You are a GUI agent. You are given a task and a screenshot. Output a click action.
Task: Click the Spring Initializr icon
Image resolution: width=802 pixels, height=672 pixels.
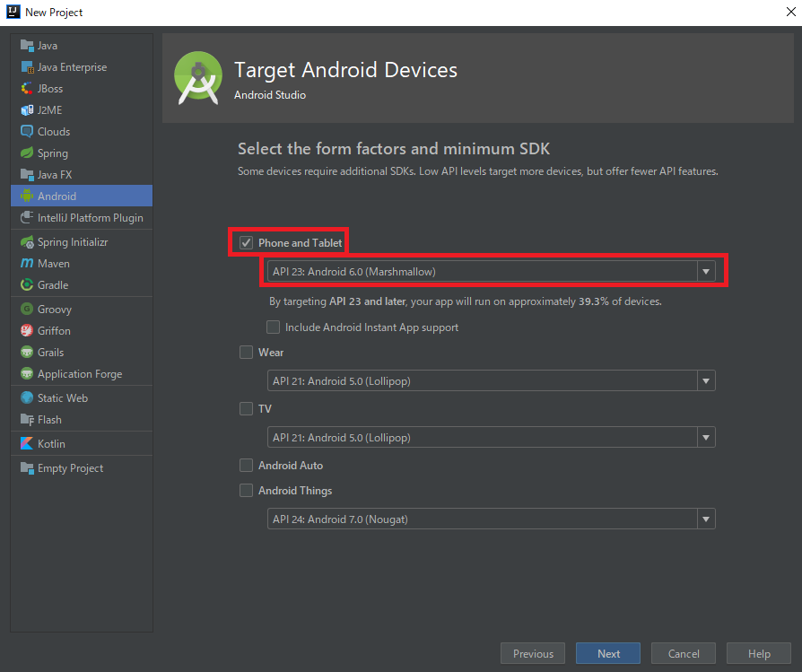(x=27, y=242)
